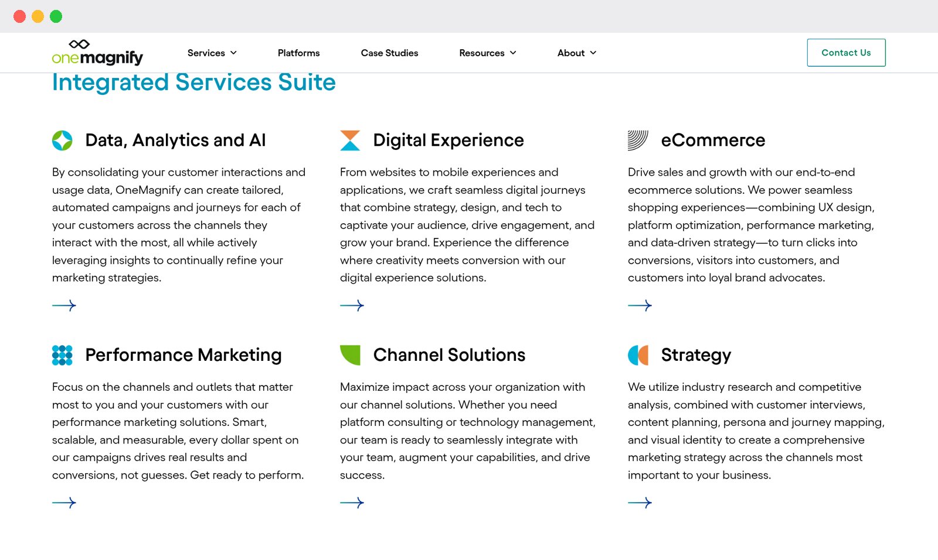Click the Strategy half-circles icon
This screenshot has width=938, height=560.
pyautogui.click(x=638, y=355)
